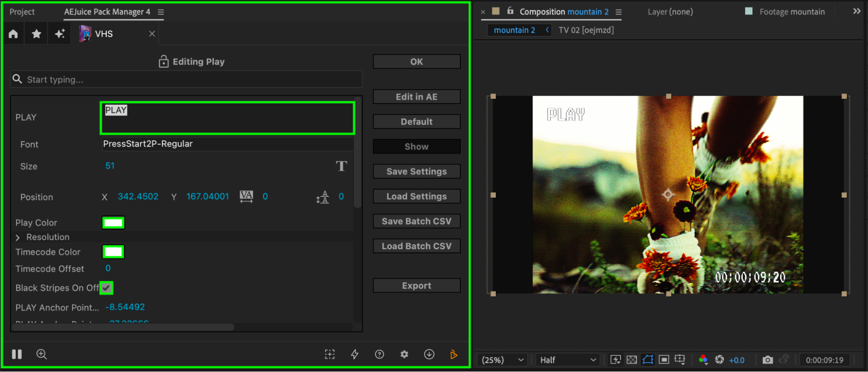Expand the Resolution group
This screenshot has width=868, height=372.
pos(18,238)
